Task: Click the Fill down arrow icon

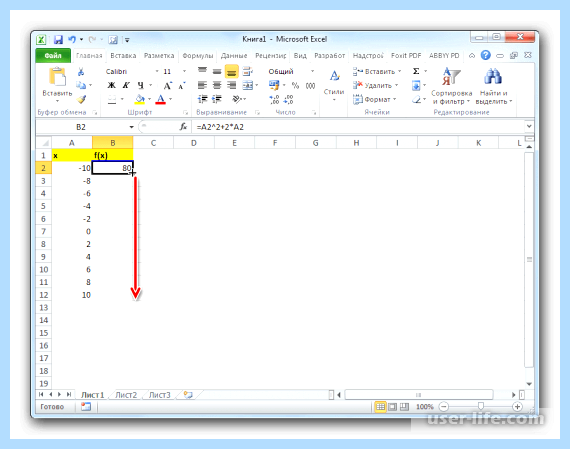Action: 416,85
